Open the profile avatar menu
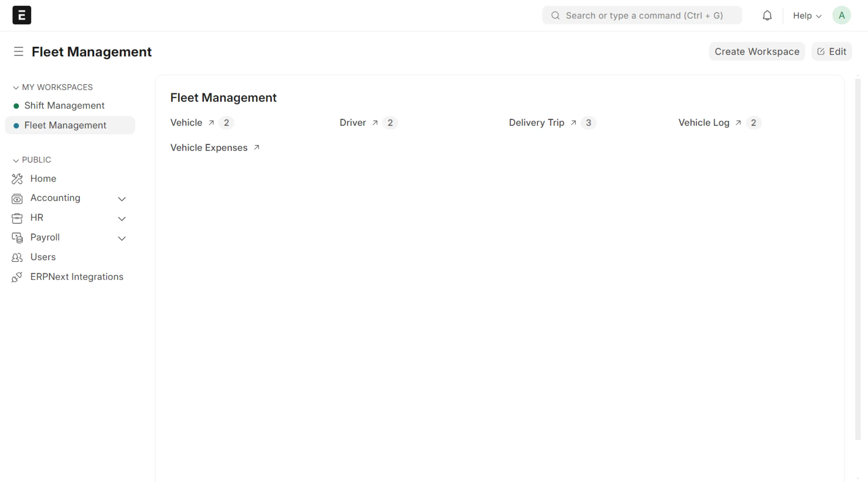 click(x=841, y=15)
